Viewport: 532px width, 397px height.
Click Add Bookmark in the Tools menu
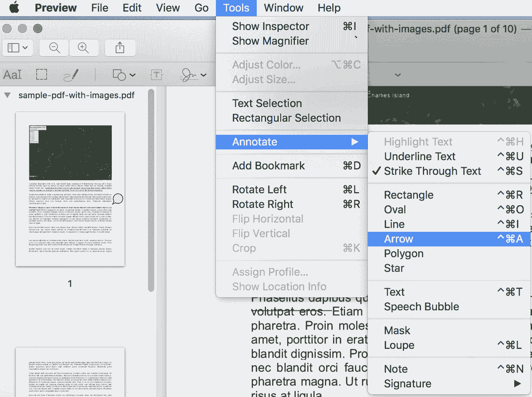tap(268, 166)
